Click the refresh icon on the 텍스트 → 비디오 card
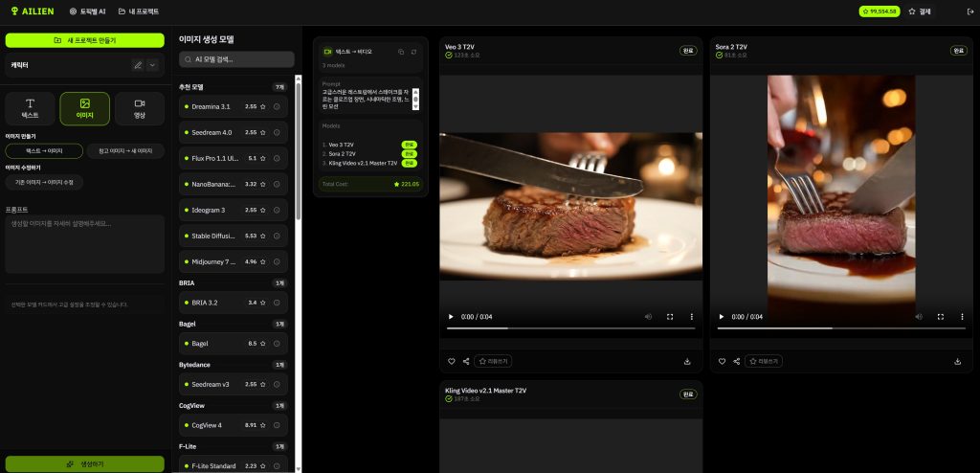The image size is (980, 473). point(413,51)
